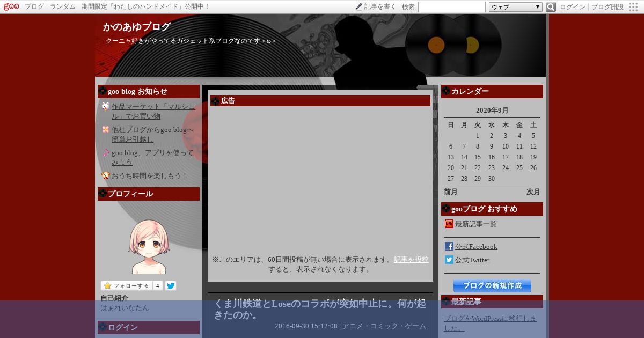The width and height of the screenshot is (644, 338).
Task: Open 公式Facebook link
Action: [476, 246]
